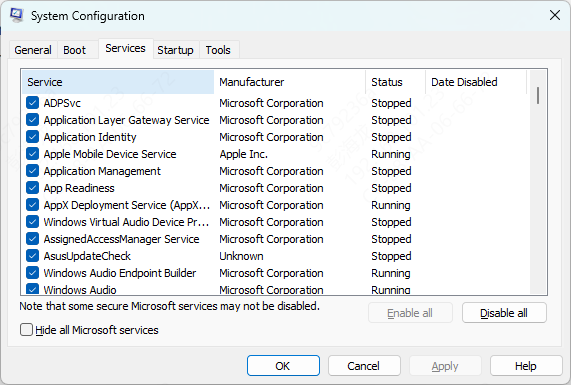Open the Boot tab

(x=75, y=50)
